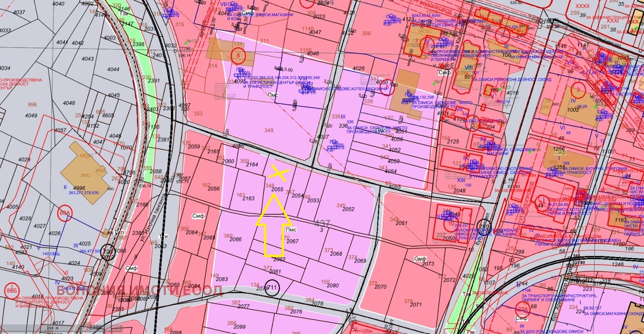Select parcel 2066
644x334 pixels.
pos(235,239)
